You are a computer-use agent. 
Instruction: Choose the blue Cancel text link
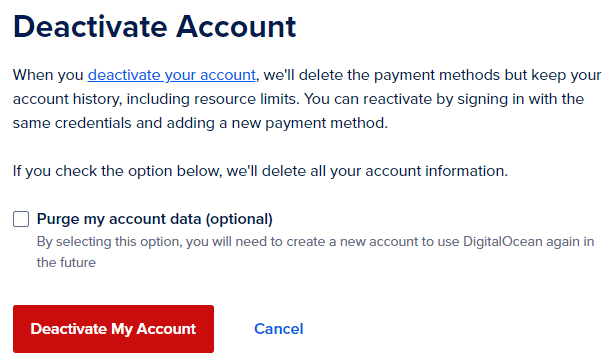279,329
